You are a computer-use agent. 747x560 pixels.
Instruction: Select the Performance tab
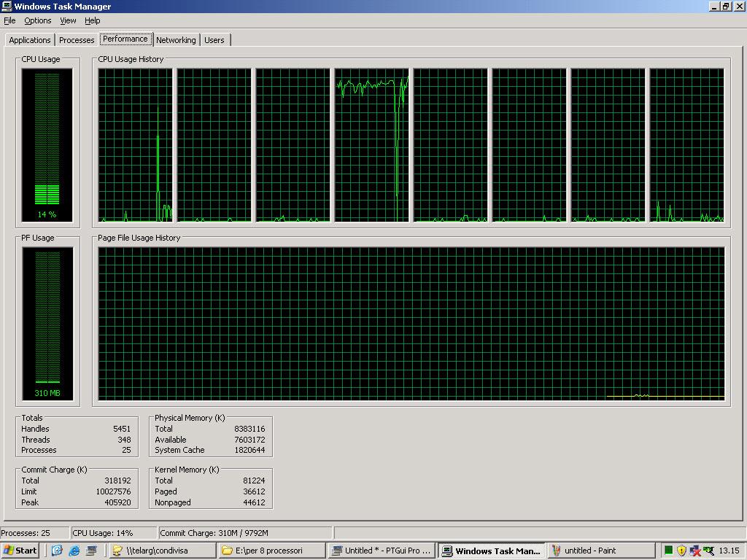[x=125, y=39]
